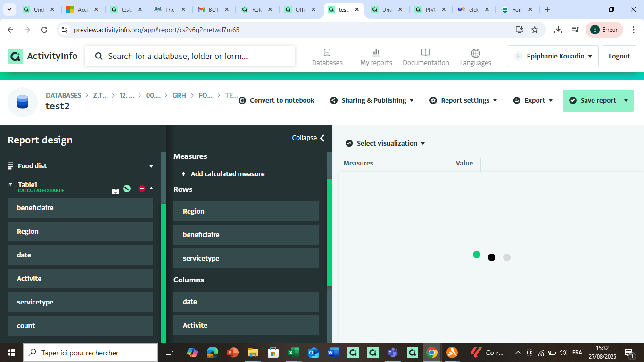Open Databases from the top navigation

pos(327,57)
